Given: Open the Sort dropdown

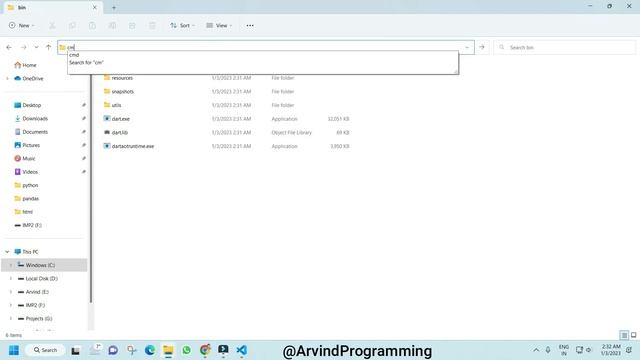Looking at the screenshot, I should pyautogui.click(x=182, y=25).
